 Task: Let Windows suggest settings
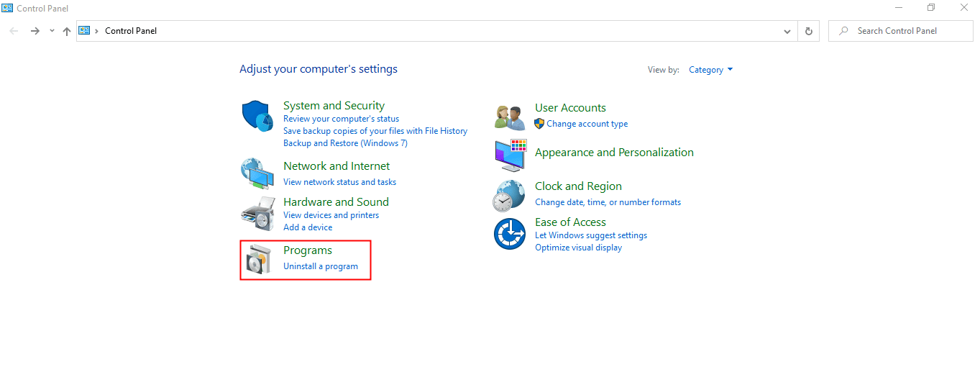591,235
